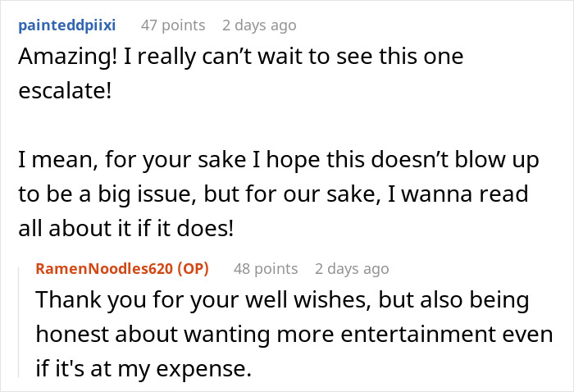The height and width of the screenshot is (392, 574).
Task: Click the line 'if it's at my expense.'
Action: pos(143,369)
